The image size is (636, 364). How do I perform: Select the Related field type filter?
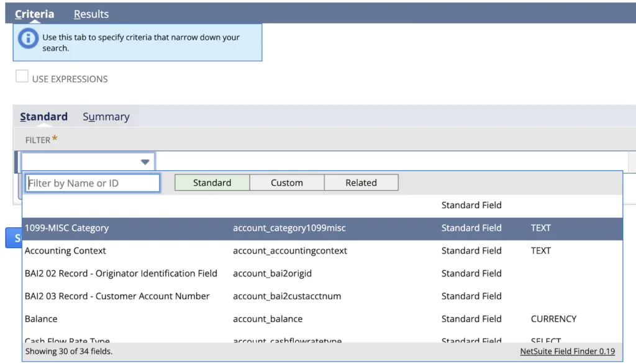[x=361, y=183]
